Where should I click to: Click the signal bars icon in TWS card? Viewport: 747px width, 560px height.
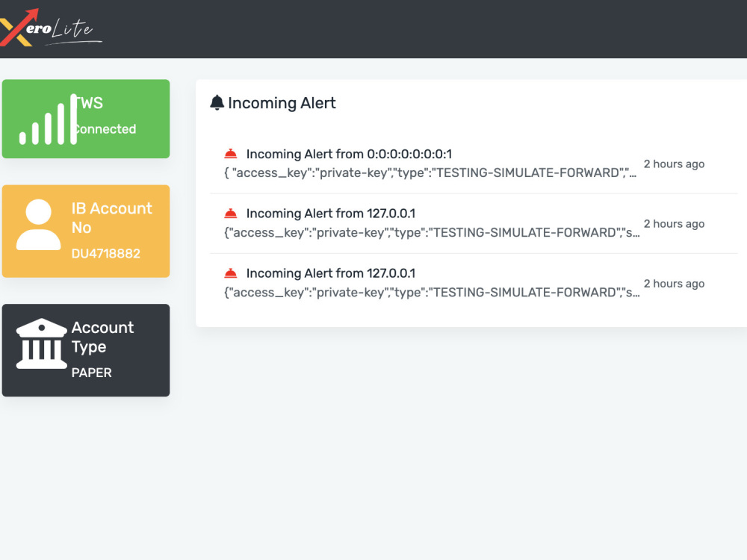point(48,119)
